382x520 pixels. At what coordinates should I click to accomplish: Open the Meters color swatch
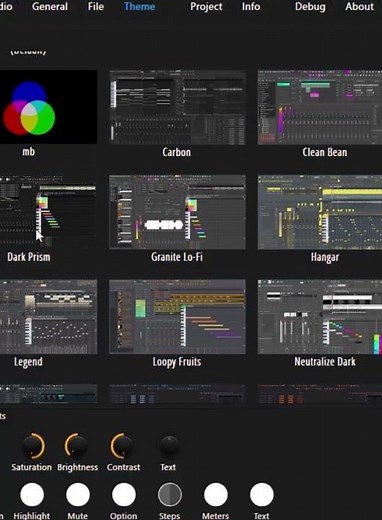point(216,494)
